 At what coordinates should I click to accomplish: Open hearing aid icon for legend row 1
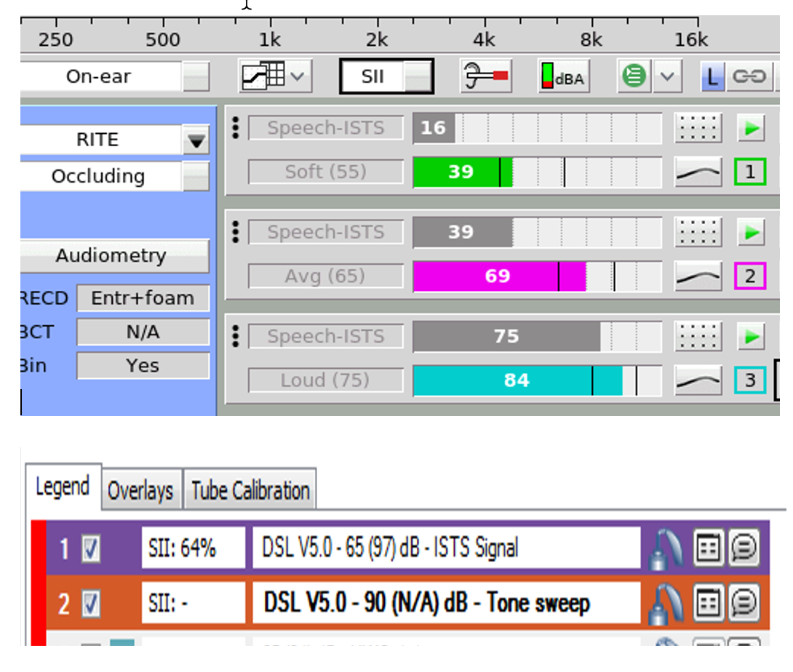pos(666,548)
